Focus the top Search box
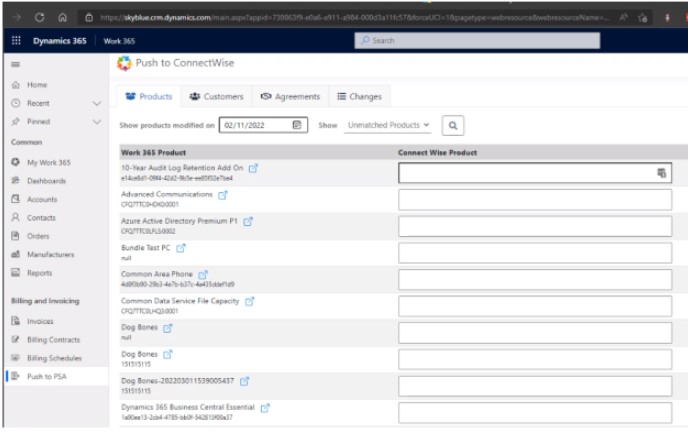This screenshot has height=433, width=688. 477,41
